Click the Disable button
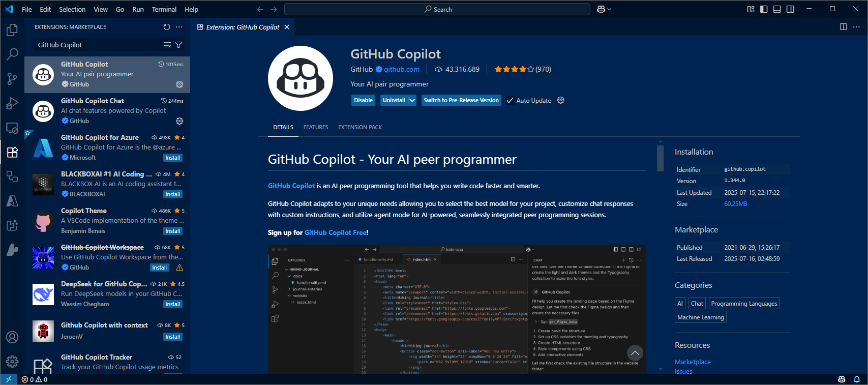This screenshot has width=868, height=385. point(363,100)
